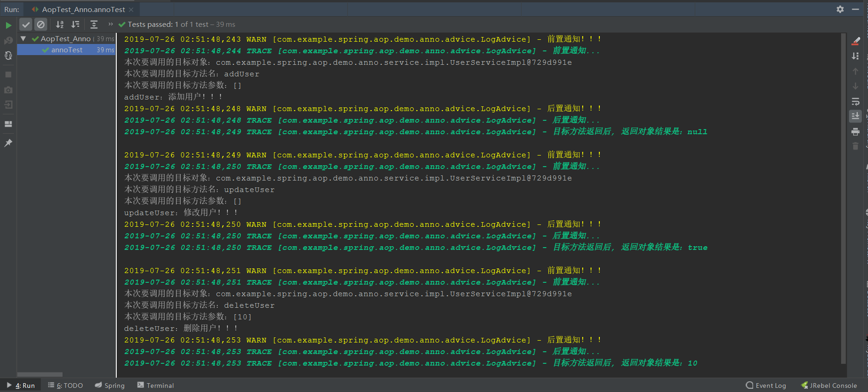Click the console vertical scrollbar
Screen dimensions: 868x392
pyautogui.click(x=843, y=199)
